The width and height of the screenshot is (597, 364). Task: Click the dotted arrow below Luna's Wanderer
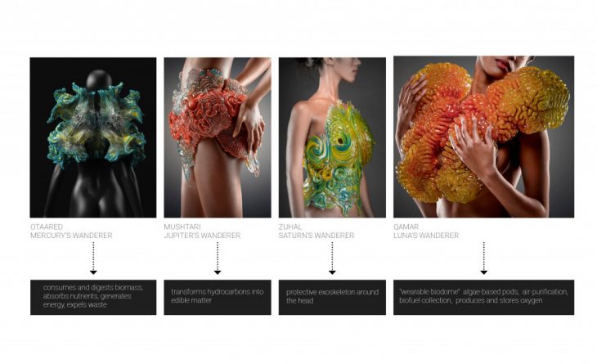click(x=483, y=258)
